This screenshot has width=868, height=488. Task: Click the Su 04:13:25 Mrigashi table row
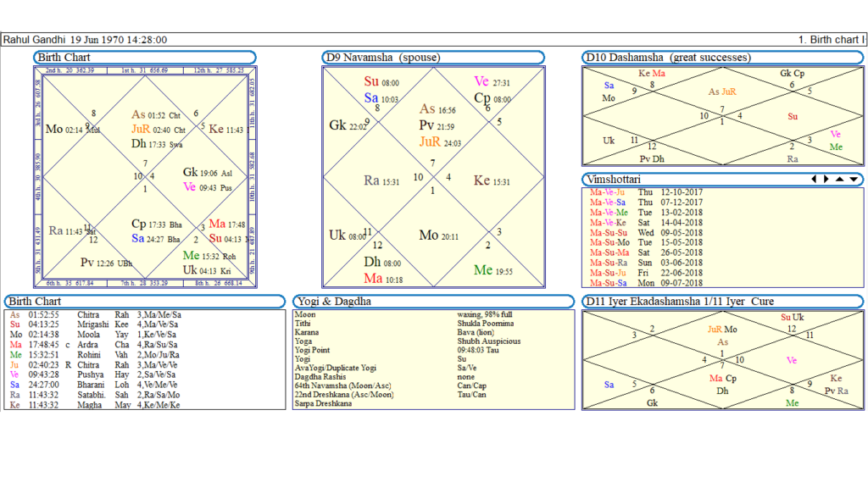coord(96,324)
